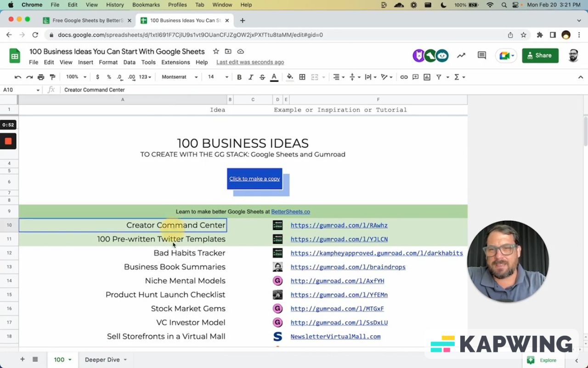Open text rotation dropdown
The width and height of the screenshot is (588, 368).
387,77
